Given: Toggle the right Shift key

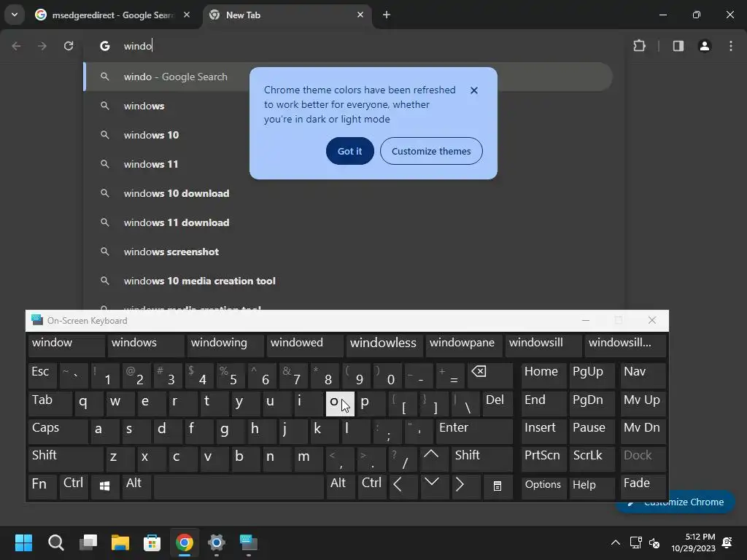Looking at the screenshot, I should [481, 458].
